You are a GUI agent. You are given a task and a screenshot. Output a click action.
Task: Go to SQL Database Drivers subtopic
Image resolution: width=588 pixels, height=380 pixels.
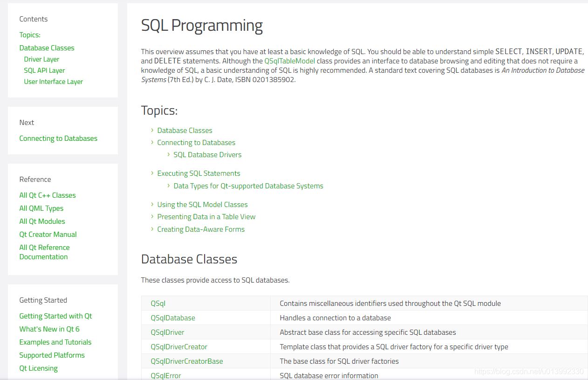tap(207, 155)
